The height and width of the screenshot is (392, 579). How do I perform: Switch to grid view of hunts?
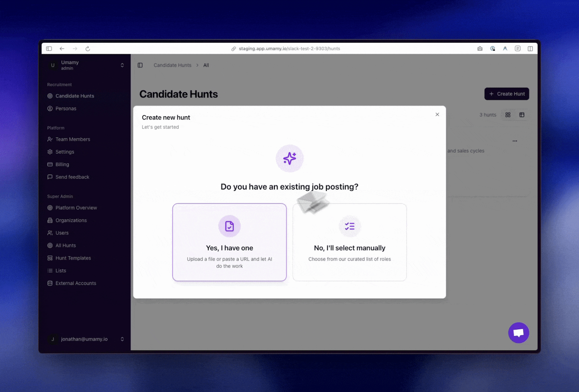coord(508,115)
